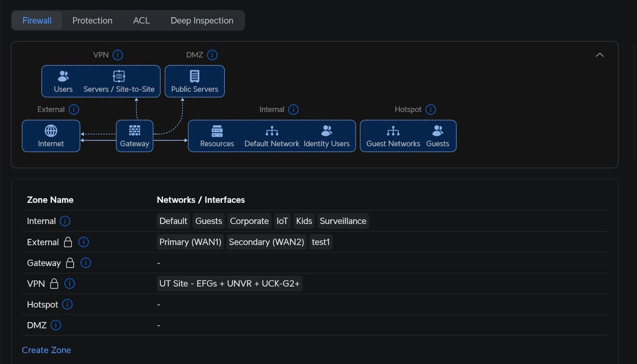Click the info icon in External zone row

tap(84, 242)
